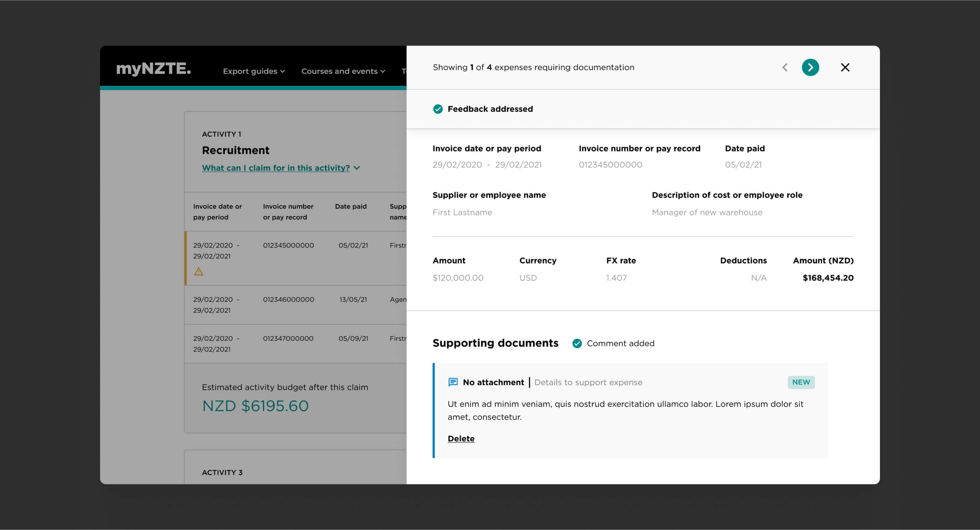Click the FX rate value 1.407
The width and height of the screenshot is (980, 530).
point(616,278)
